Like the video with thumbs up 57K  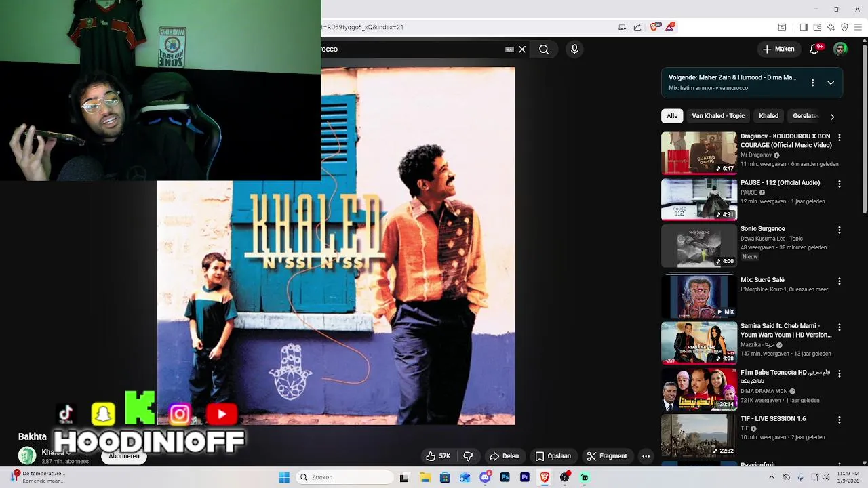coord(438,456)
